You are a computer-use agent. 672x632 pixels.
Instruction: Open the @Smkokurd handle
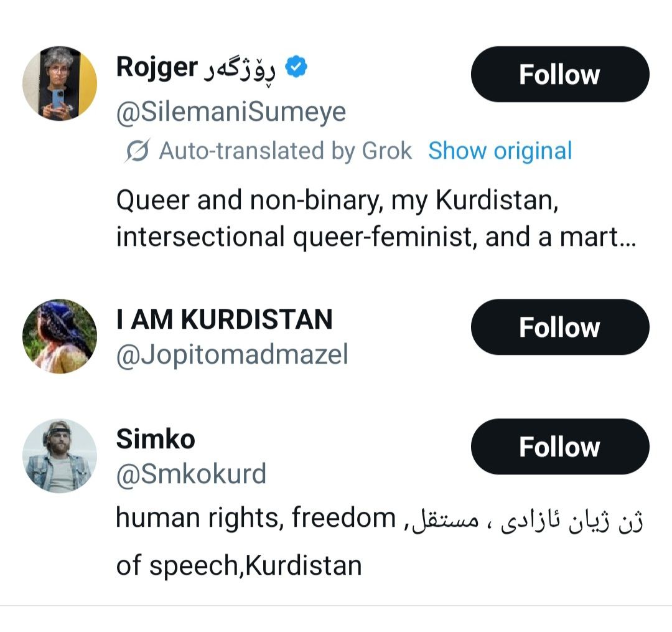tap(191, 474)
